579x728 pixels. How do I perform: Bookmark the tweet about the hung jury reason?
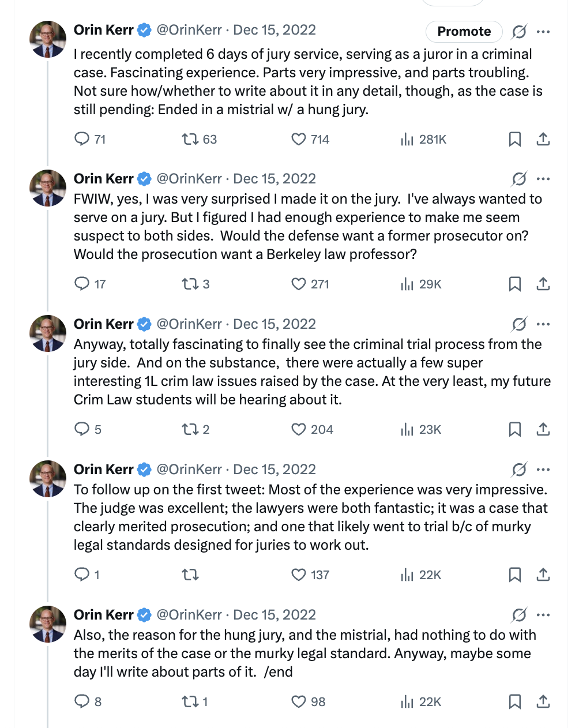click(x=514, y=701)
